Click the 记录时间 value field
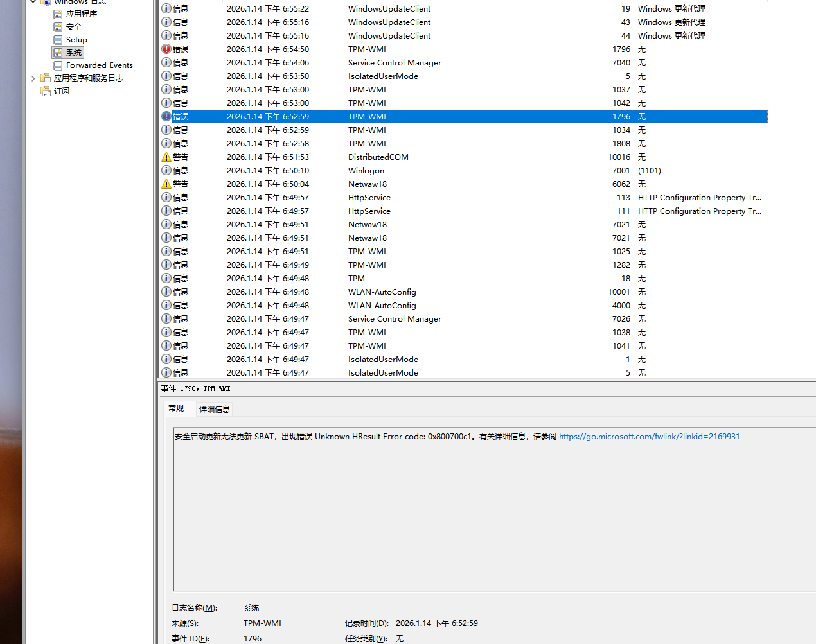Viewport: 816px width, 644px height. 437,623
